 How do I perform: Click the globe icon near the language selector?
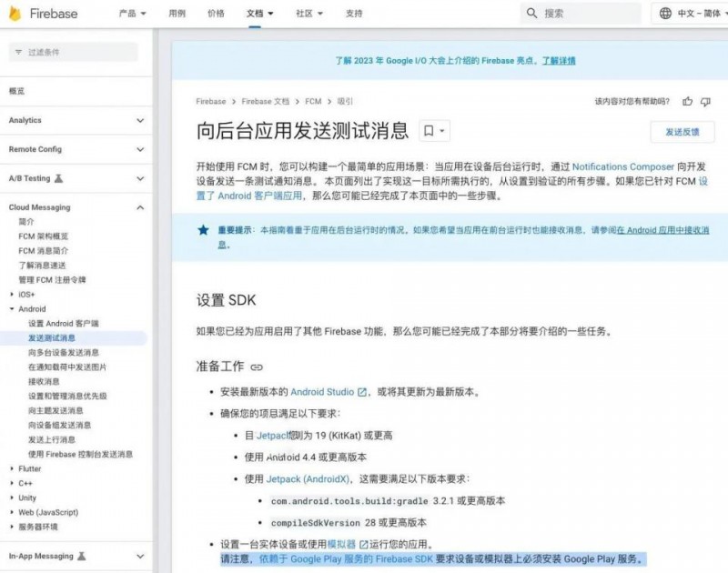(666, 13)
